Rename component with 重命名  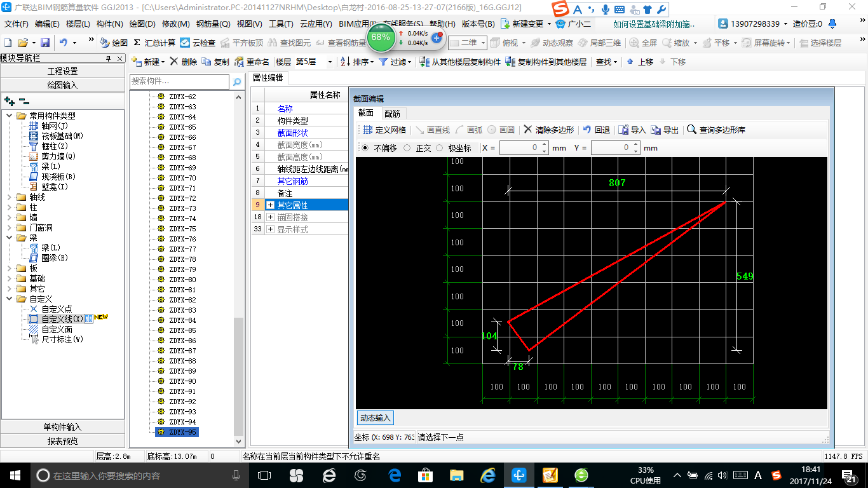click(252, 62)
